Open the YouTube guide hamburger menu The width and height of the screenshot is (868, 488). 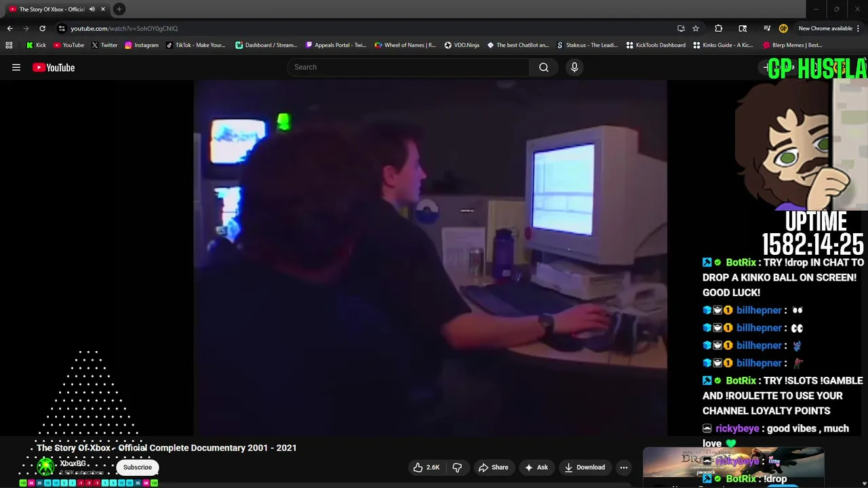tap(16, 67)
